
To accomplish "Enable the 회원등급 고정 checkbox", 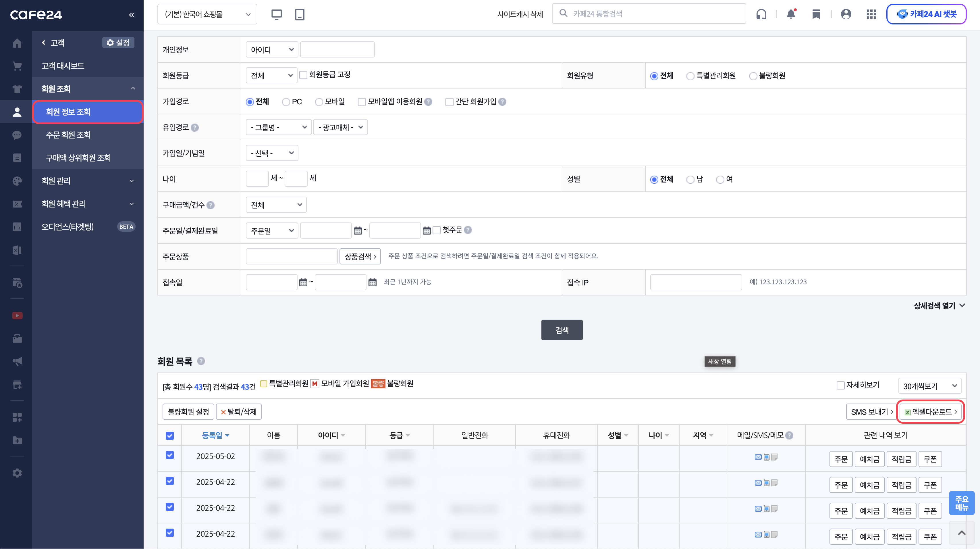I will click(x=303, y=75).
